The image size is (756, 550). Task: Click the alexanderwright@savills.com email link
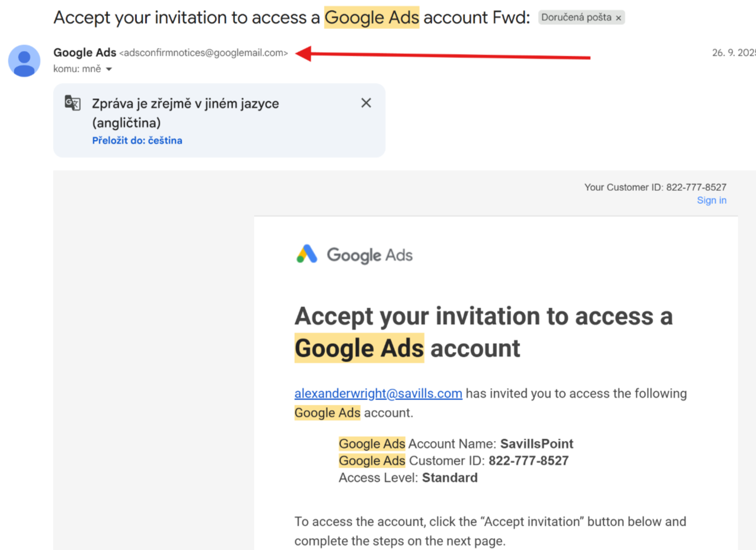pos(378,394)
